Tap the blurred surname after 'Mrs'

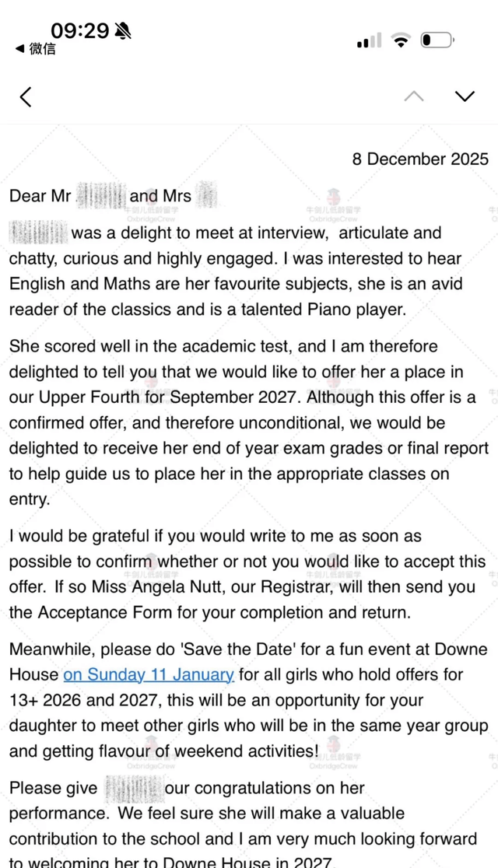[206, 195]
